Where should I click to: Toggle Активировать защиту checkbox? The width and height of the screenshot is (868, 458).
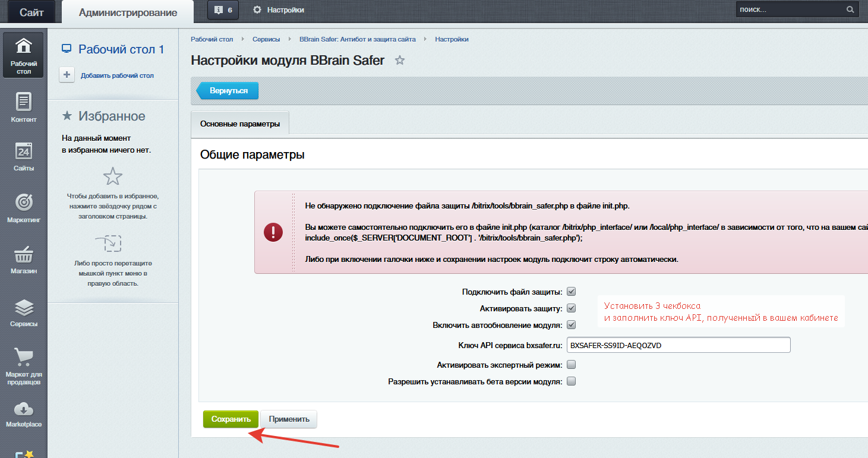coord(571,308)
